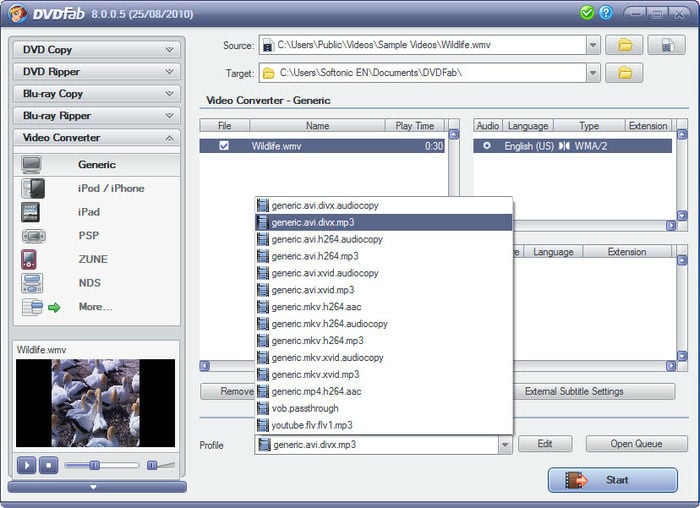Image resolution: width=700 pixels, height=508 pixels.
Task: Click film icon next to youtube.flv.flv1.mp3
Action: click(263, 425)
